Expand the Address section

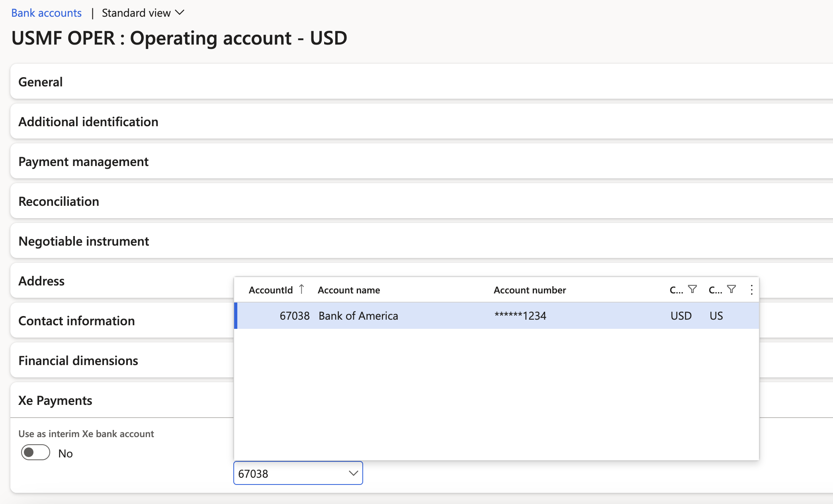[x=41, y=281]
